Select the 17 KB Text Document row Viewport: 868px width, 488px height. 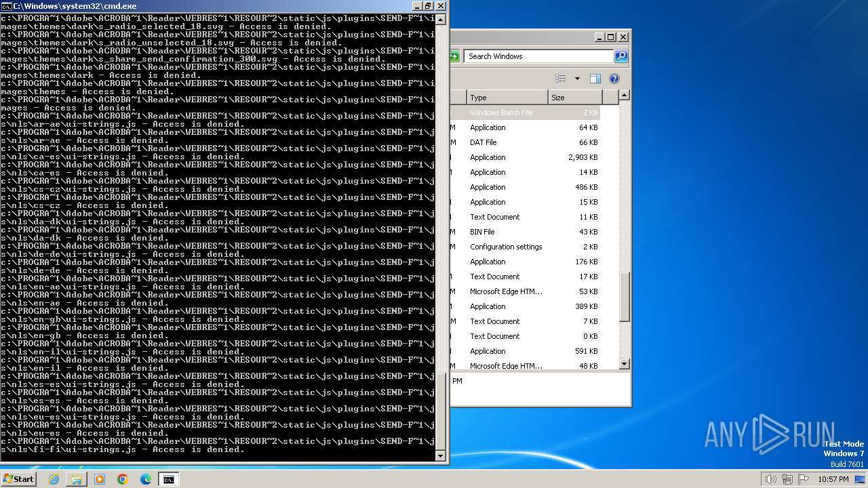point(525,277)
